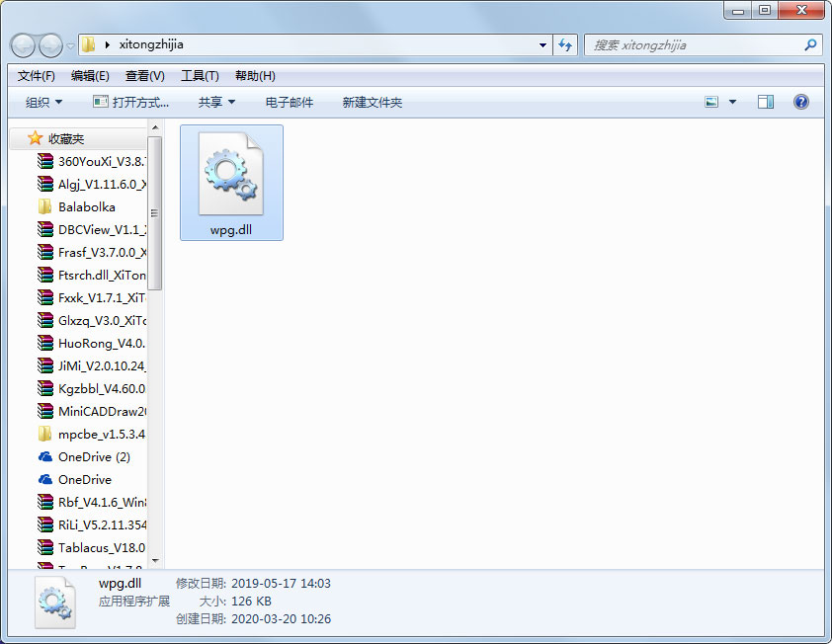Viewport: 832px width, 644px height.
Task: Open the address bar dropdown arrow
Action: click(541, 44)
